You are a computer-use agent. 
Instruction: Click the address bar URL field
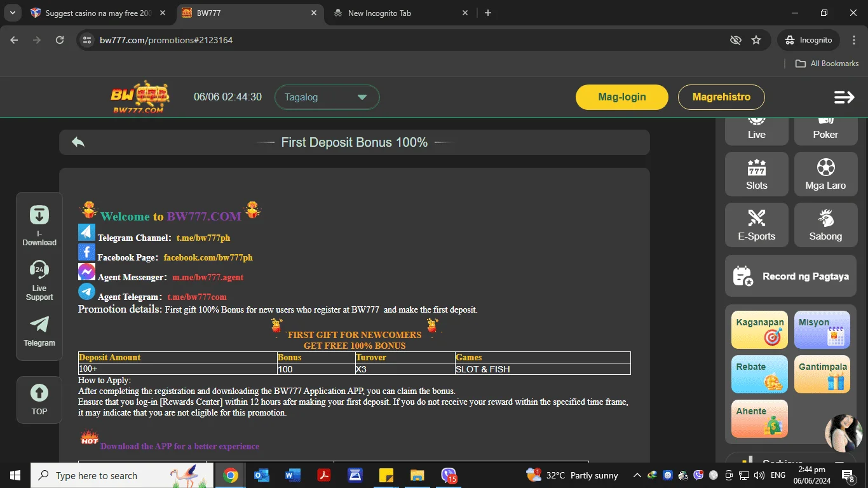pos(407,40)
